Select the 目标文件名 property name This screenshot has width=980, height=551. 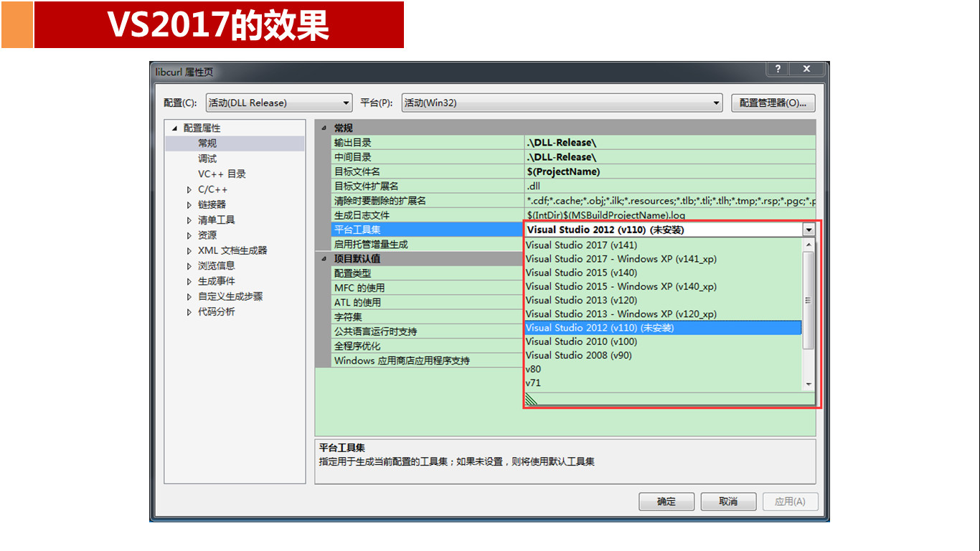click(x=357, y=171)
